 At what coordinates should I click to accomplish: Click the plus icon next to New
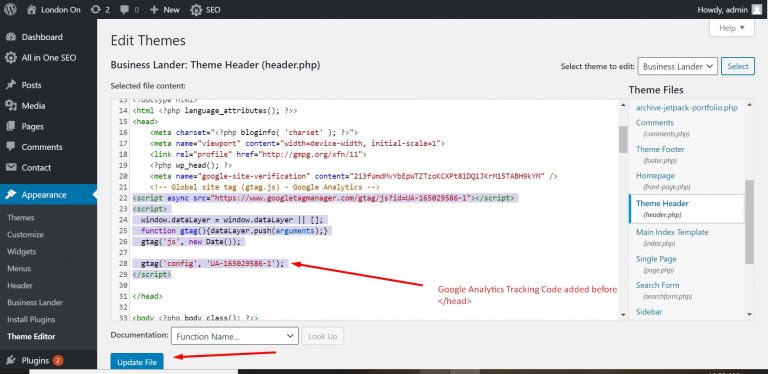(x=154, y=9)
